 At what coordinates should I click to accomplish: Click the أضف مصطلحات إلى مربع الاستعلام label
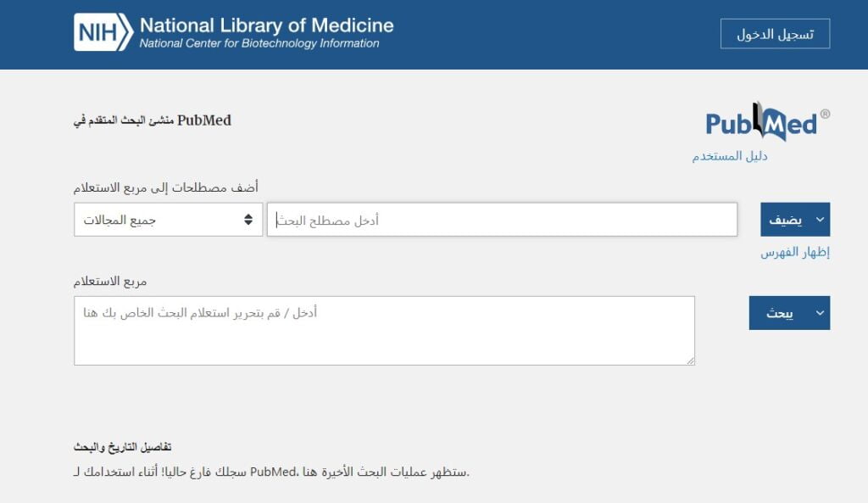(x=166, y=187)
